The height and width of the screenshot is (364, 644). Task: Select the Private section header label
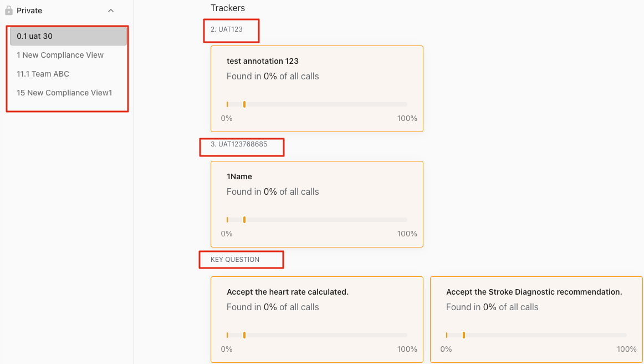coord(29,11)
